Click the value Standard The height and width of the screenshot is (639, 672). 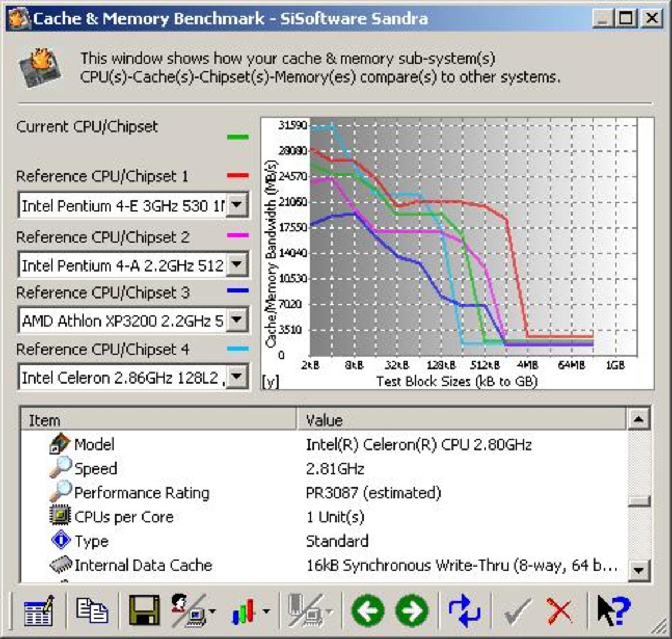click(x=337, y=541)
